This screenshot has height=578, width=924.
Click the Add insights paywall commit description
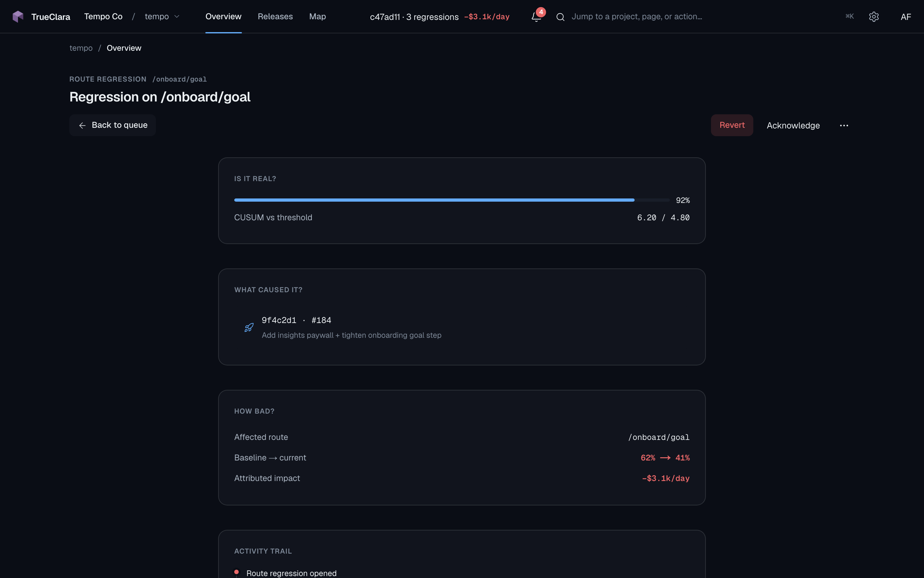pyautogui.click(x=352, y=335)
